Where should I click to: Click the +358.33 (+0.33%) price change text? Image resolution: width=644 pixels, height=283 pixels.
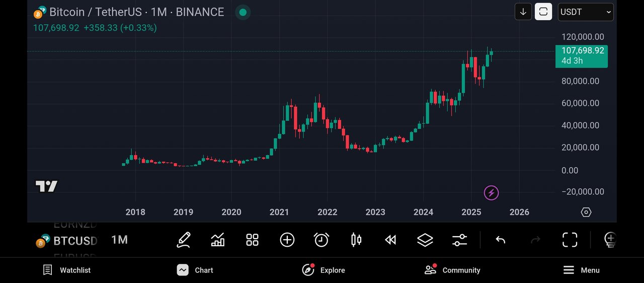click(120, 28)
